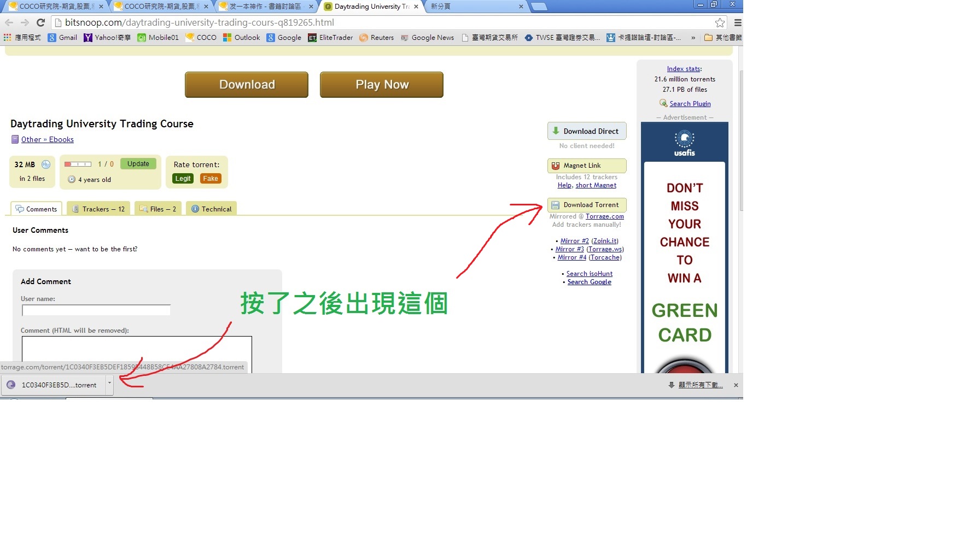Switch to the first COCO研究院 tab
Image resolution: width=980 pixels, height=542 pixels.
(x=55, y=7)
